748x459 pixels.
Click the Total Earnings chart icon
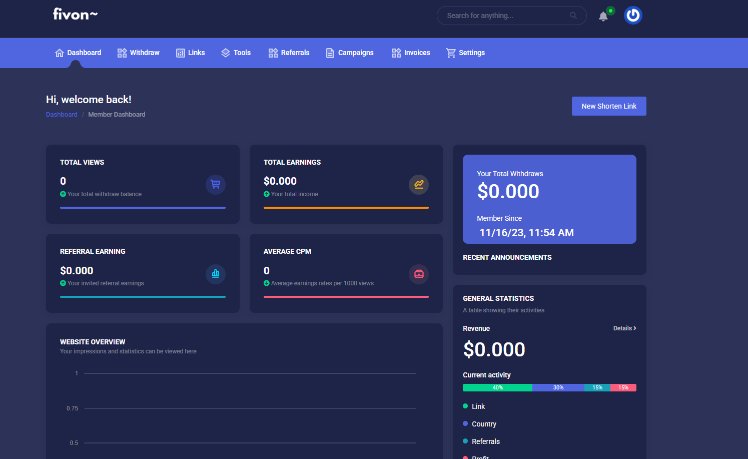click(419, 184)
